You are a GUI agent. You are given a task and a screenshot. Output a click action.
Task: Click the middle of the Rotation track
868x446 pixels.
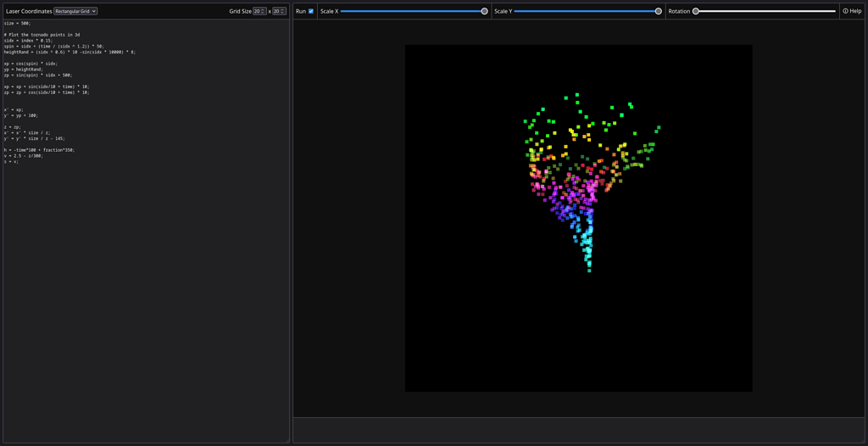pos(765,11)
